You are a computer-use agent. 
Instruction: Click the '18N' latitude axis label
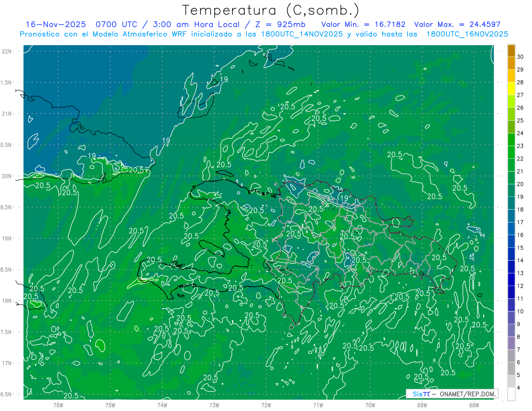tap(7, 301)
